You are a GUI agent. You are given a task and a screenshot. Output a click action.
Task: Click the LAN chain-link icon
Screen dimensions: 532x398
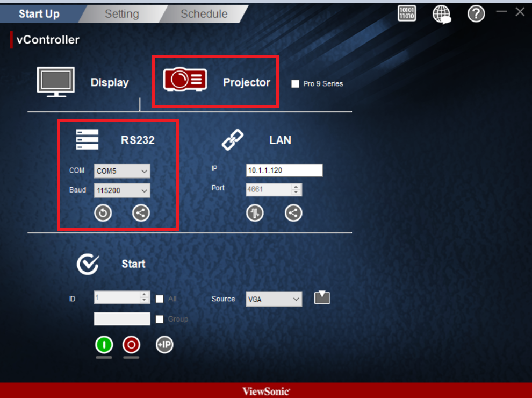pyautogui.click(x=232, y=140)
